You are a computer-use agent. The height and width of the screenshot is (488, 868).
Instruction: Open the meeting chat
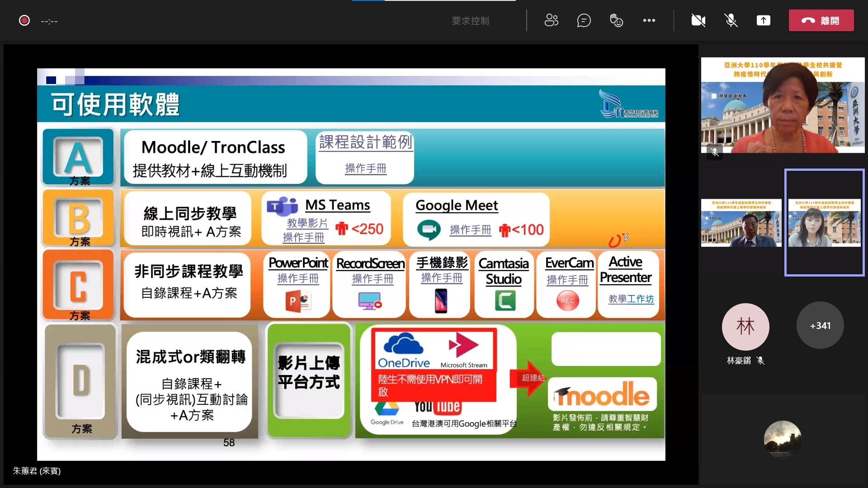(x=584, y=20)
